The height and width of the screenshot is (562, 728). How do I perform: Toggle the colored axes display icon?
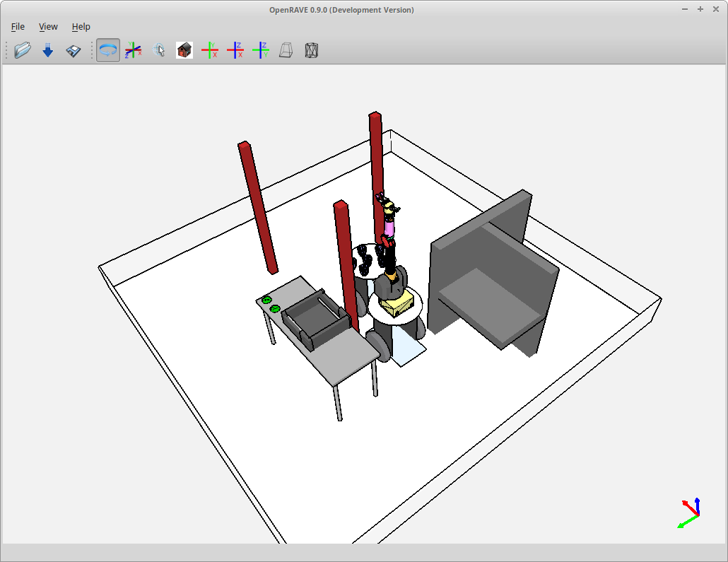[133, 49]
